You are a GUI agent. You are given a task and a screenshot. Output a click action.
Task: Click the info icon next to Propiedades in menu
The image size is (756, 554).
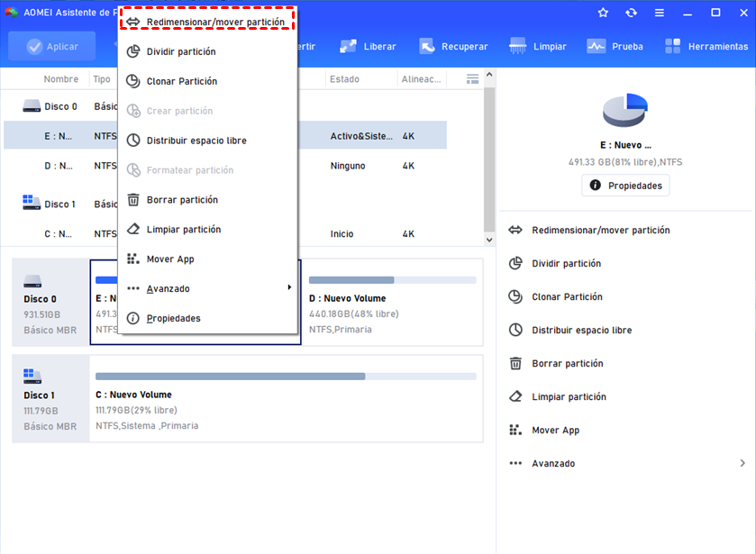(133, 318)
